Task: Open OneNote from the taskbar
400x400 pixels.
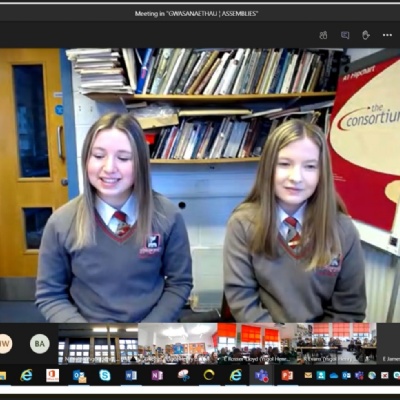Action: 157,376
